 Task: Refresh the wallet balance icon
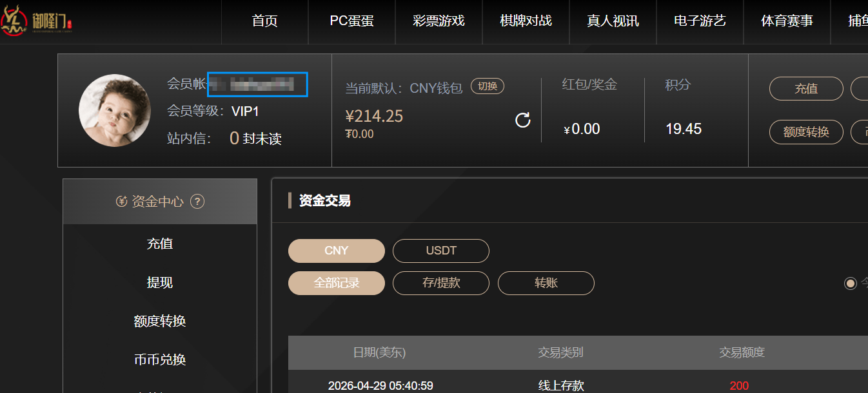pos(523,120)
